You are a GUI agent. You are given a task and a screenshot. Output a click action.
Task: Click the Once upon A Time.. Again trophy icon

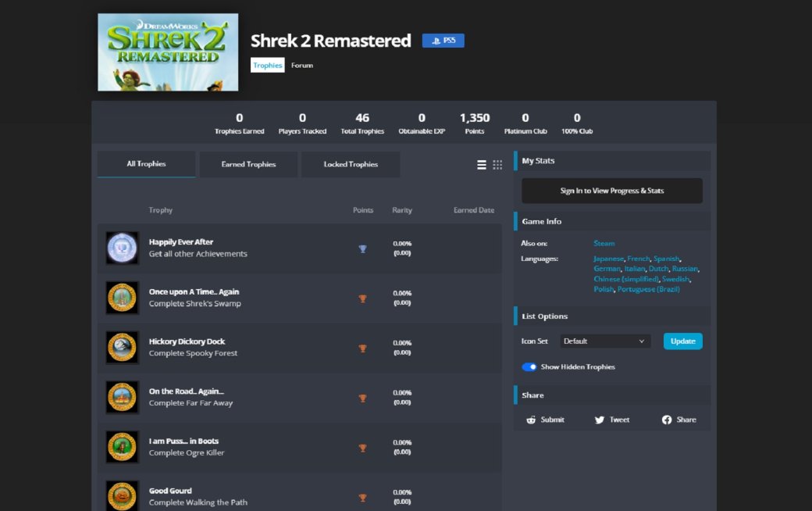123,298
